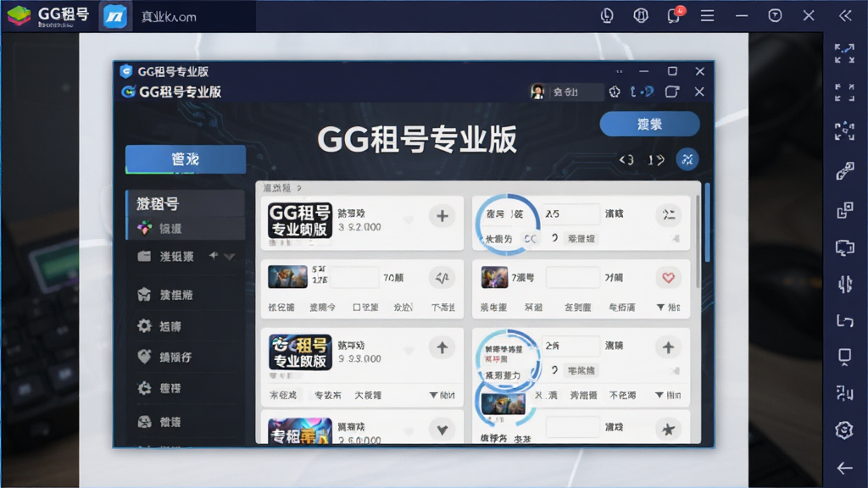868x488 pixels.
Task: Click the plus icon beside the folder row
Action: point(213,256)
